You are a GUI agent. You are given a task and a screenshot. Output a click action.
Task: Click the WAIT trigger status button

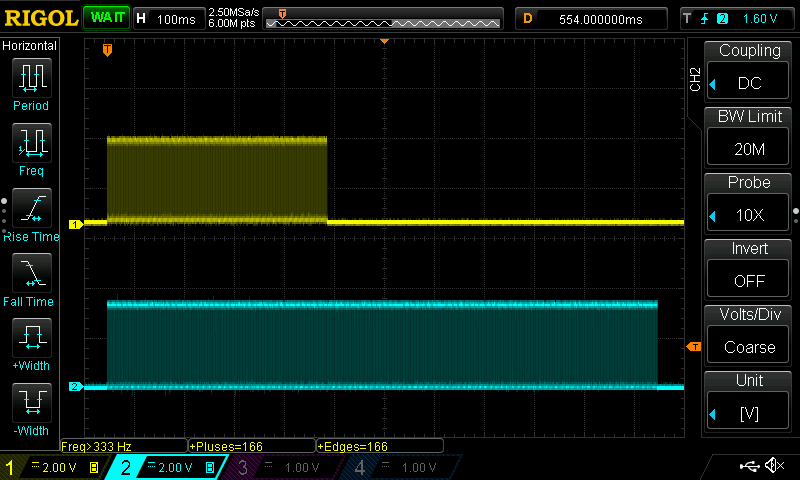[x=105, y=18]
